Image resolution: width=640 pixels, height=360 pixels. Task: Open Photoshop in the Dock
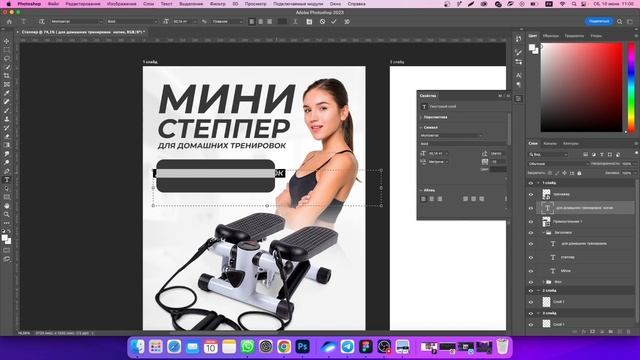point(302,347)
